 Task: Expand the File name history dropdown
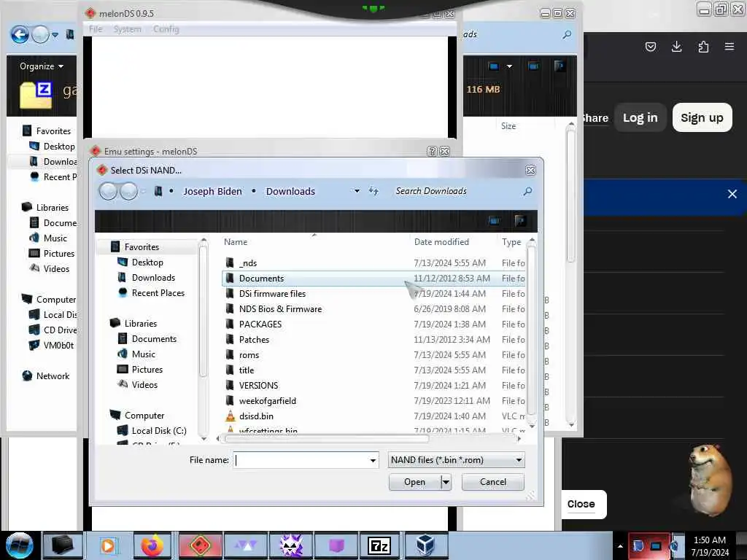coord(373,461)
